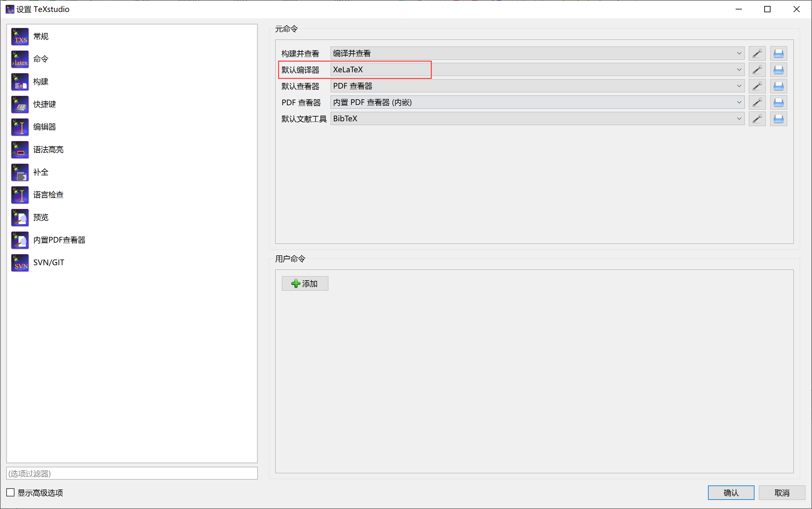
Task: Click the TeXstudio title bar app icon
Action: (x=10, y=9)
